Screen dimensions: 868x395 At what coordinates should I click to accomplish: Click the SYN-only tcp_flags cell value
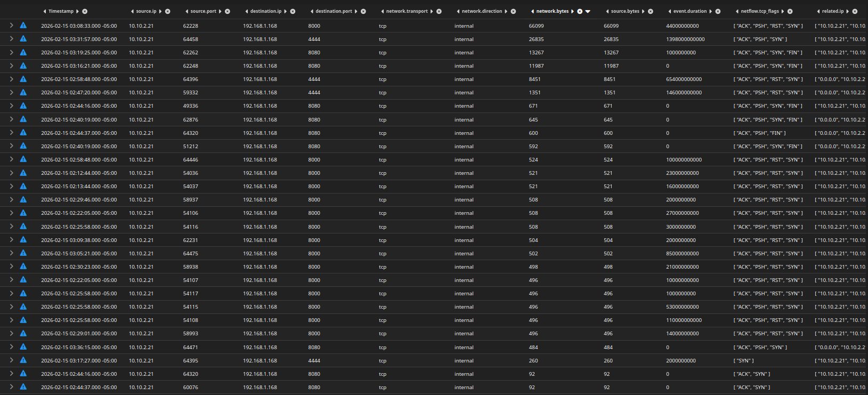pyautogui.click(x=743, y=361)
